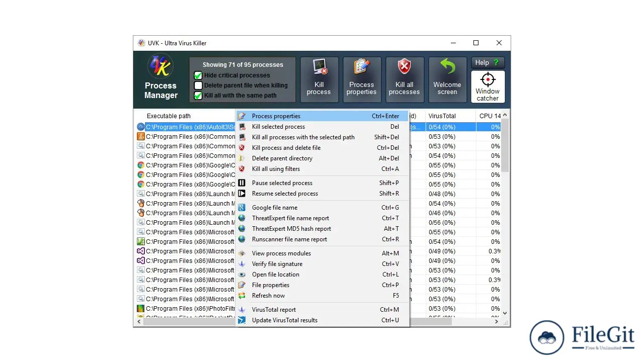This screenshot has width=644, height=362.
Task: Click the Kill process toolbar button
Action: [x=319, y=79]
